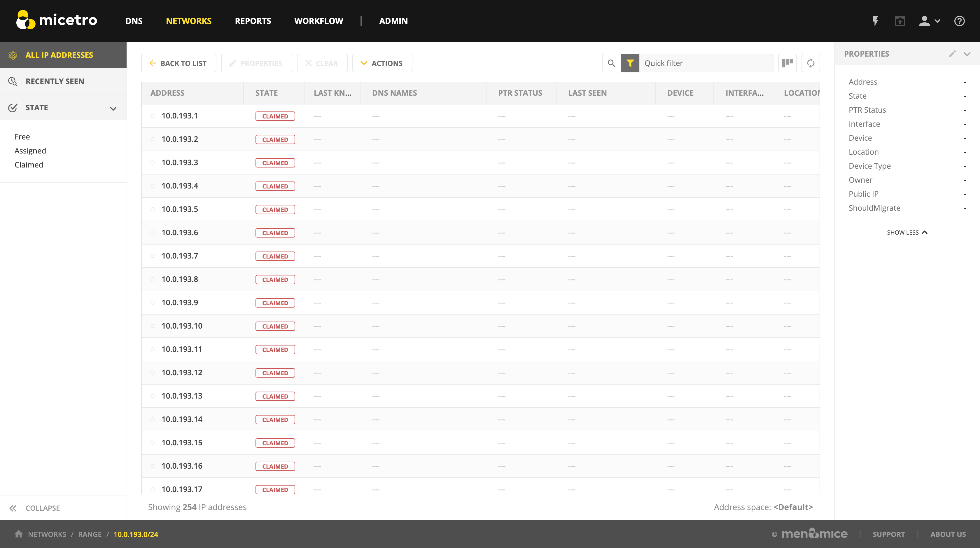980x548 pixels.
Task: Select row radio for 10.0.193.13
Action: (x=153, y=396)
